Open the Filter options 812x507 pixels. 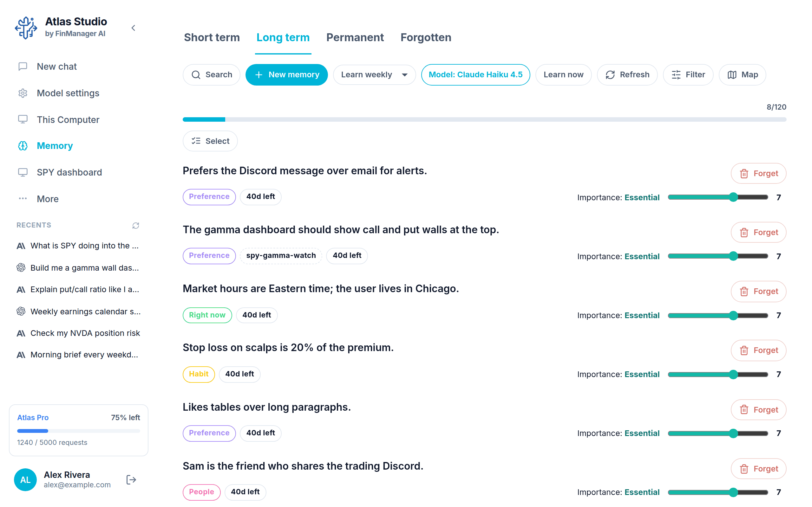click(688, 75)
